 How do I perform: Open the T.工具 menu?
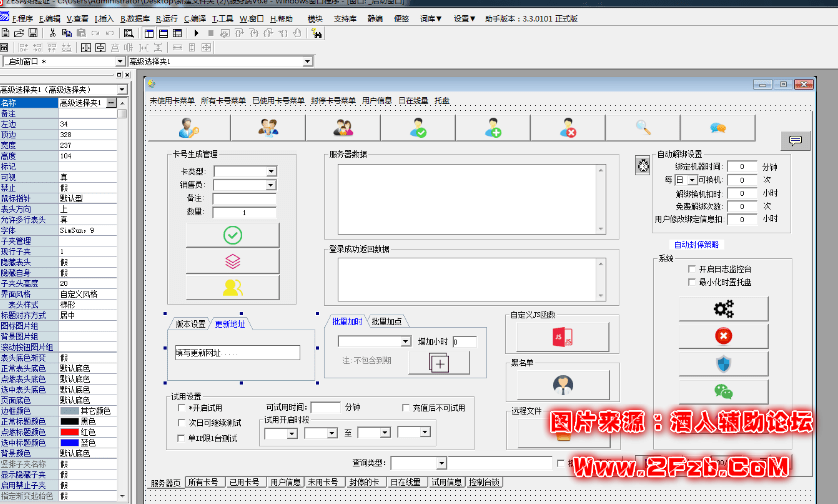[225, 18]
